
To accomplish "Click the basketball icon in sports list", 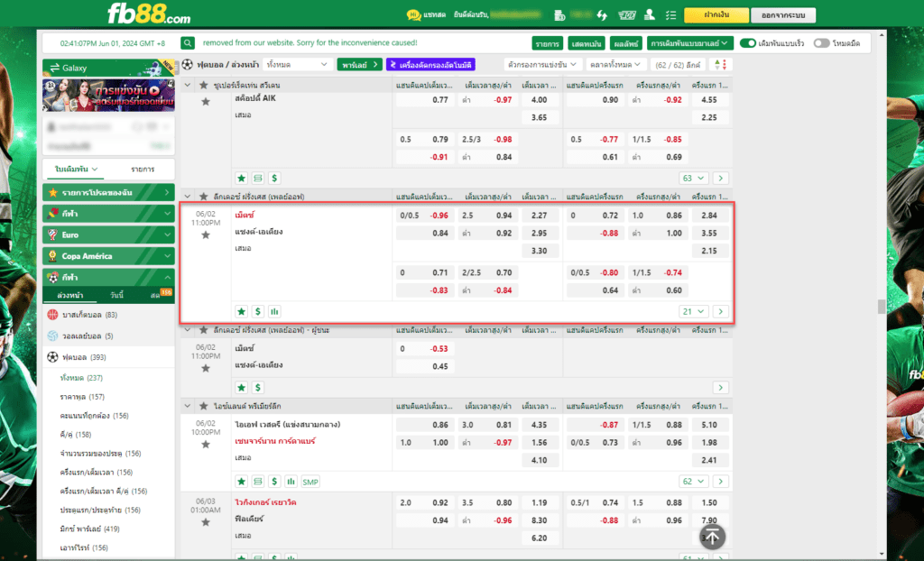I will [x=53, y=315].
